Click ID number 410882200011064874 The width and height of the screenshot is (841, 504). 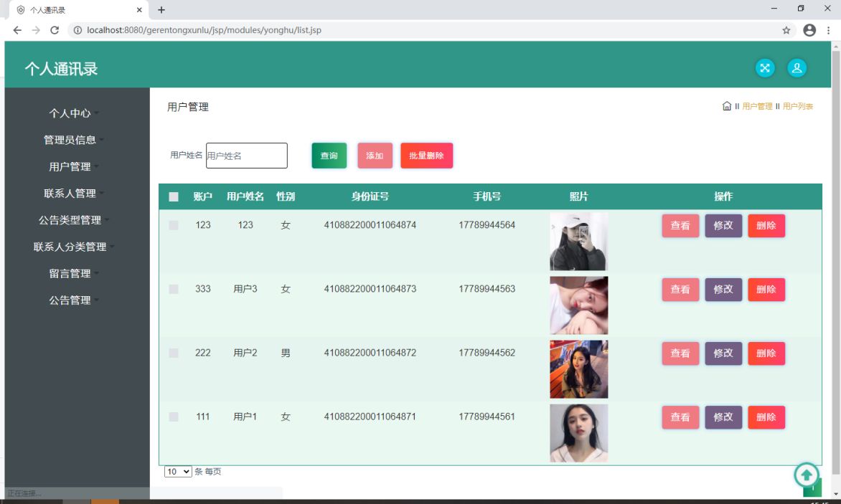pos(370,225)
